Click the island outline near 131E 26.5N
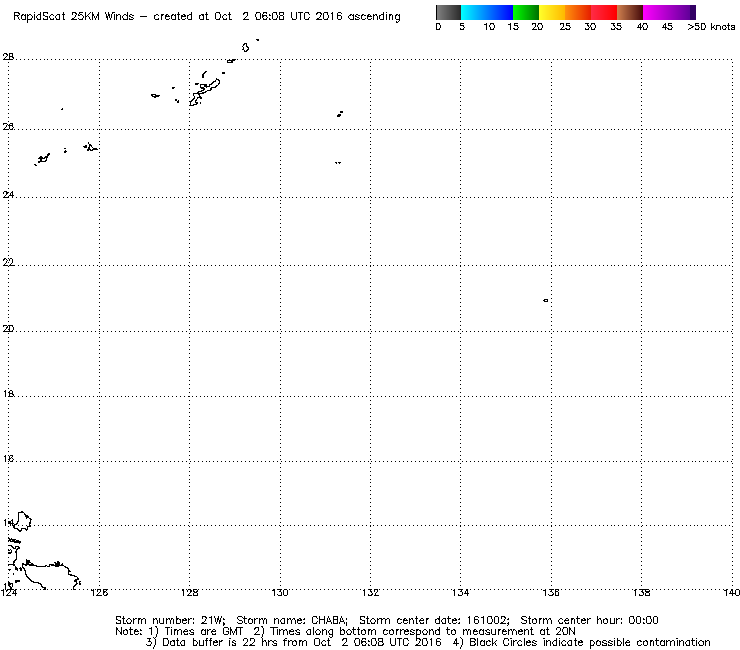The image size is (740, 650). (340, 114)
